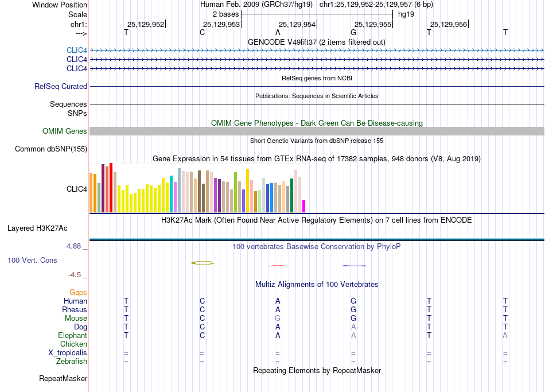Click the light-blue CLIC4 transcript label
This screenshot has height=392, width=545.
click(76, 50)
